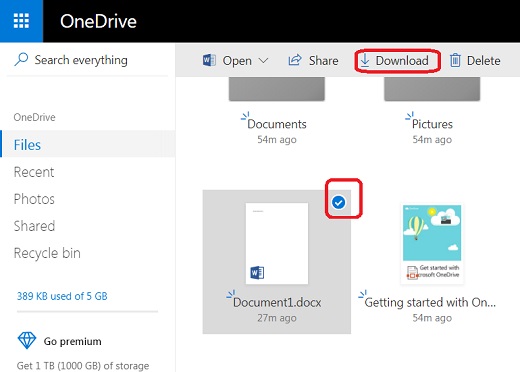Open the app launcher waffle icon

pyautogui.click(x=21, y=21)
